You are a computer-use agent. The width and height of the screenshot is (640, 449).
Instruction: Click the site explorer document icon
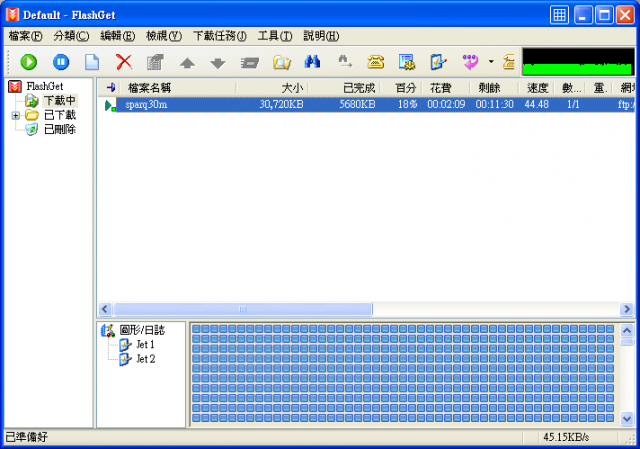[x=438, y=62]
